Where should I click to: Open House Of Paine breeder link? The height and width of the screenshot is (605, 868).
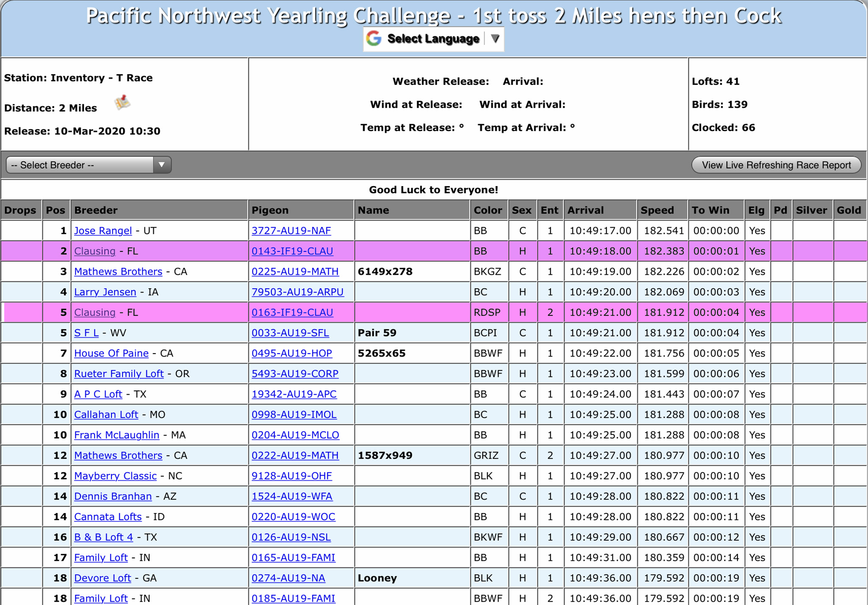111,353
